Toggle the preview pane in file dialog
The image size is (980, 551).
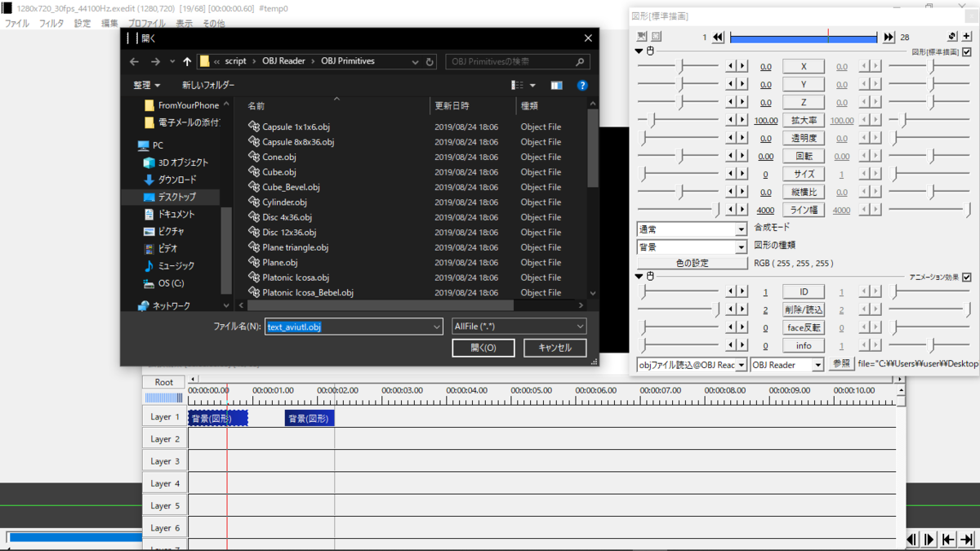coord(556,85)
